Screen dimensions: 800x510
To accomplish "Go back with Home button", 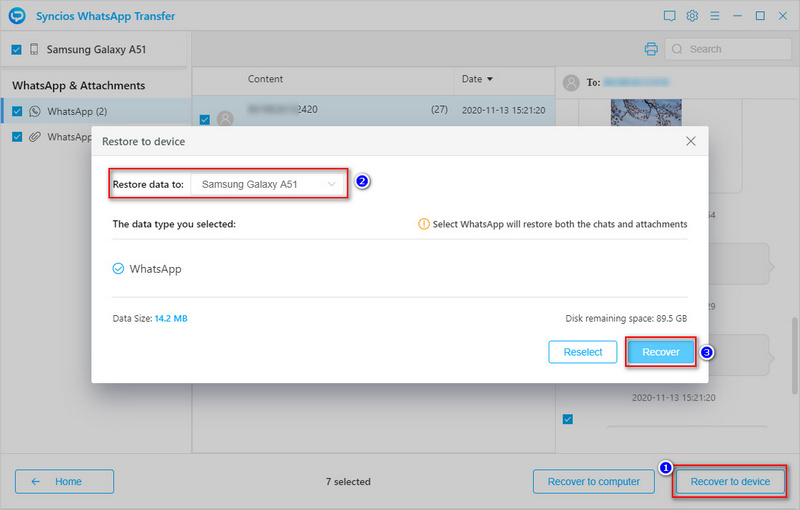I will pos(64,481).
